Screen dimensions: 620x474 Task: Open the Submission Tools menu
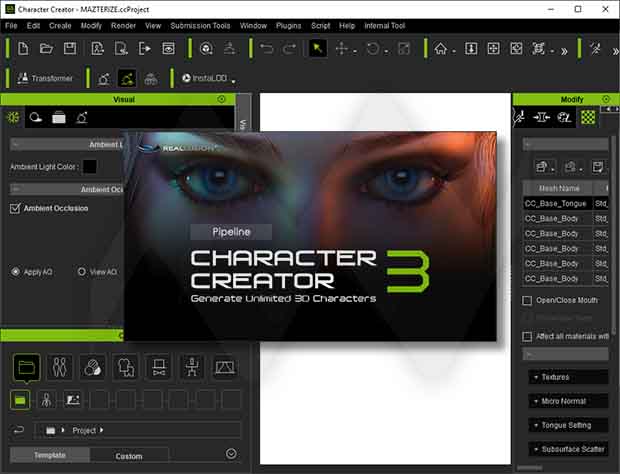[200, 26]
